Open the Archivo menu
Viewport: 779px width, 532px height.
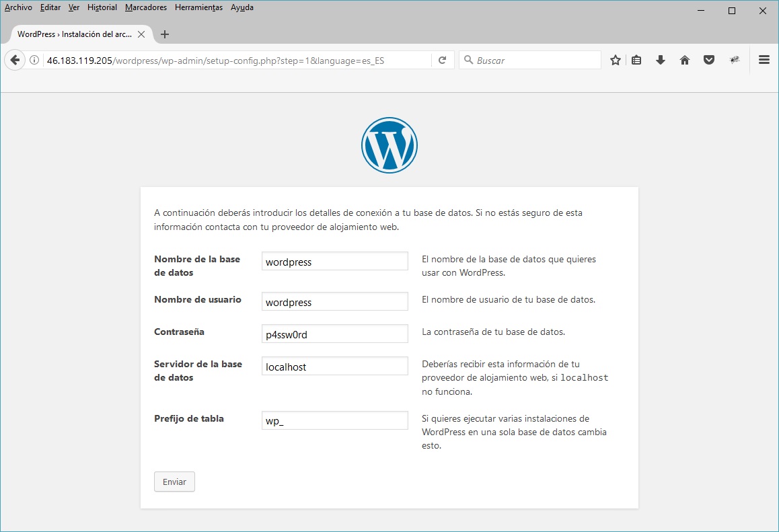point(18,7)
